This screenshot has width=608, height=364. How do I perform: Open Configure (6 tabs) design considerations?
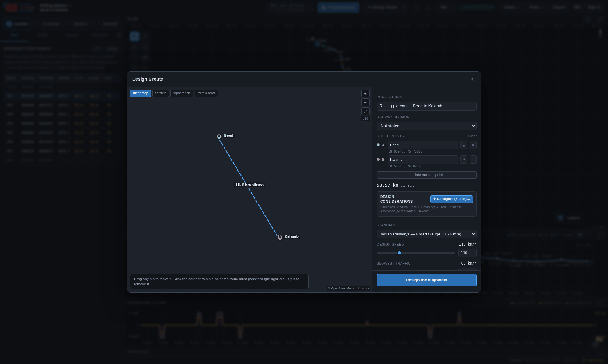[x=452, y=199]
